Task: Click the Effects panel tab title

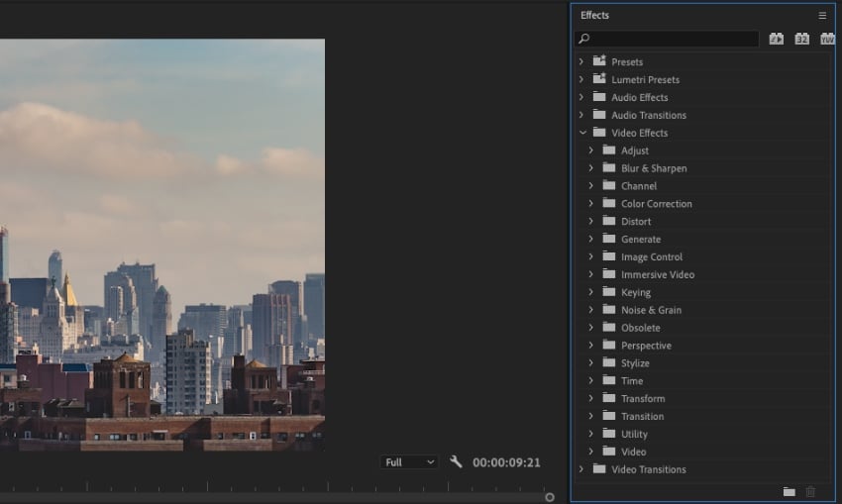Action: (x=594, y=16)
